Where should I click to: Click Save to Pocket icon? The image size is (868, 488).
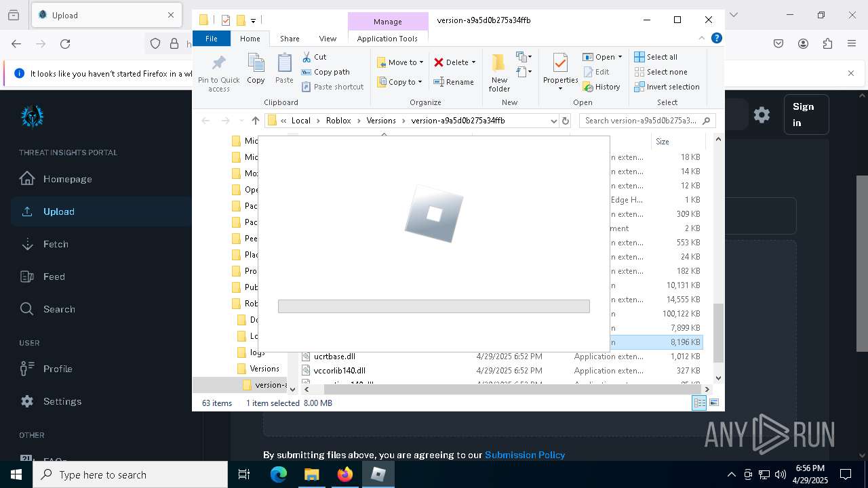tap(778, 43)
